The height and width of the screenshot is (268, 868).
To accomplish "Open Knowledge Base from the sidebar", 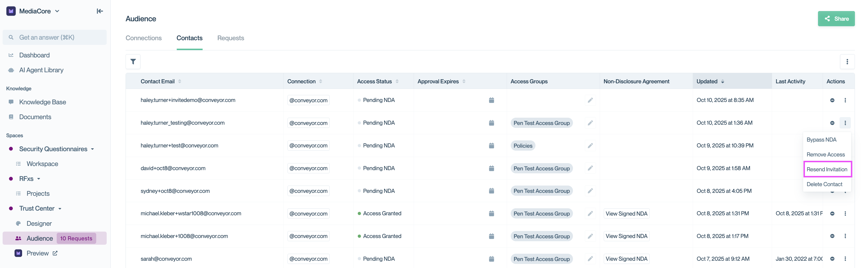I will (x=42, y=102).
